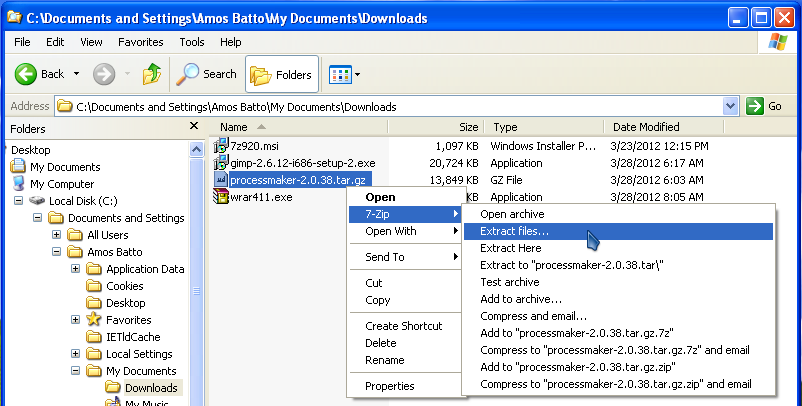The height and width of the screenshot is (406, 802).
Task: Sort by the Date Modified column header
Action: coord(646,127)
